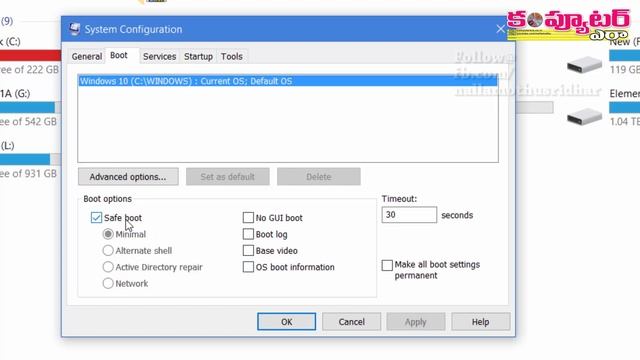Select the Minimal radio option
The image size is (640, 360).
(108, 234)
